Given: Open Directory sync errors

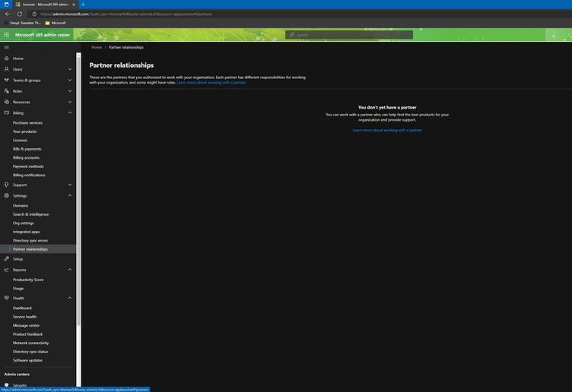Looking at the screenshot, I should click(x=30, y=241).
